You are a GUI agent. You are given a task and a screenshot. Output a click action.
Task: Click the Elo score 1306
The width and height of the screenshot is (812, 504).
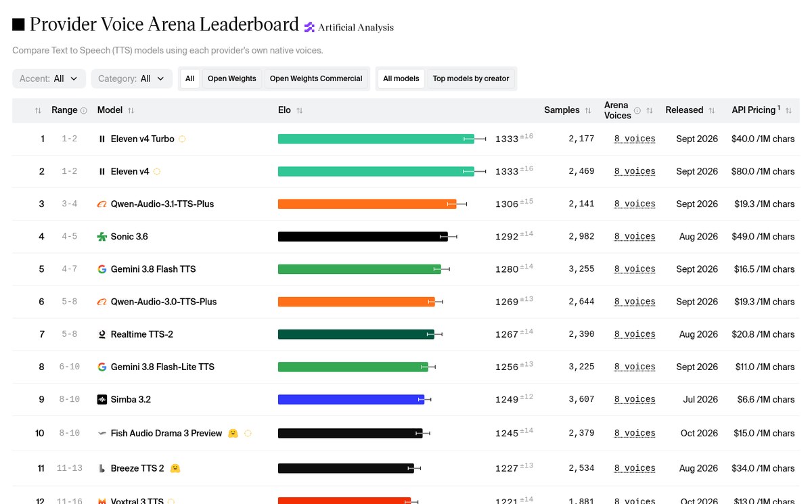[507, 204]
